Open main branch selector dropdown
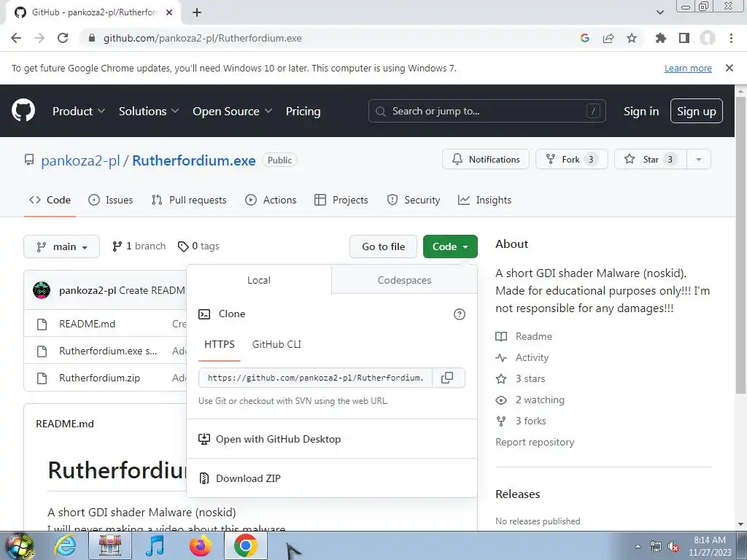The image size is (747, 560). point(61,246)
